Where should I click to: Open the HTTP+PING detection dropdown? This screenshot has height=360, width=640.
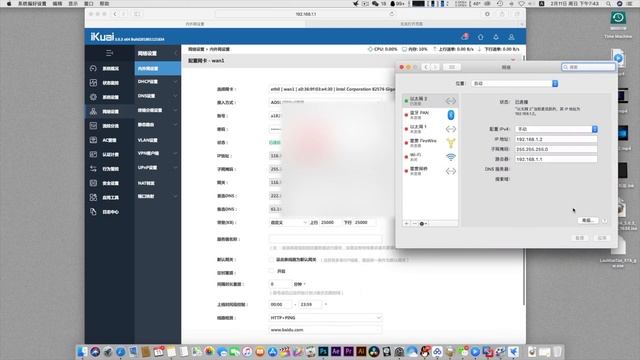point(325,318)
